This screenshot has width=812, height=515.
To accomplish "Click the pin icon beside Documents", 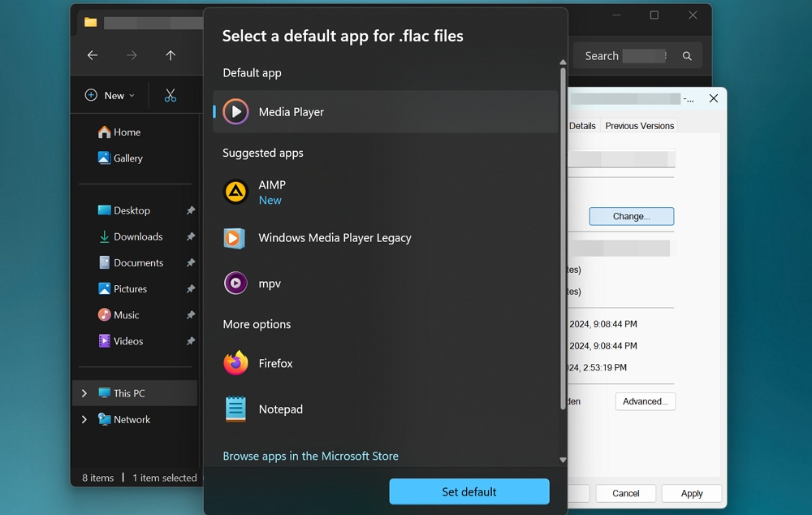I will 191,262.
